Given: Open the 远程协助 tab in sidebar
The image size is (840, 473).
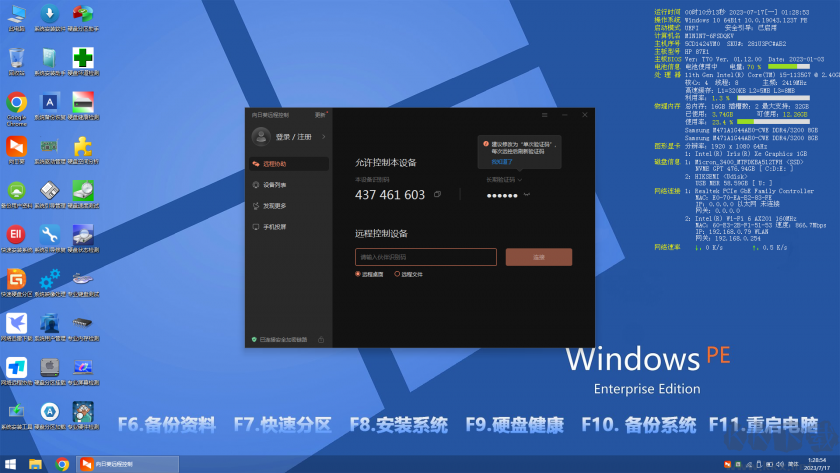Looking at the screenshot, I should tap(289, 164).
